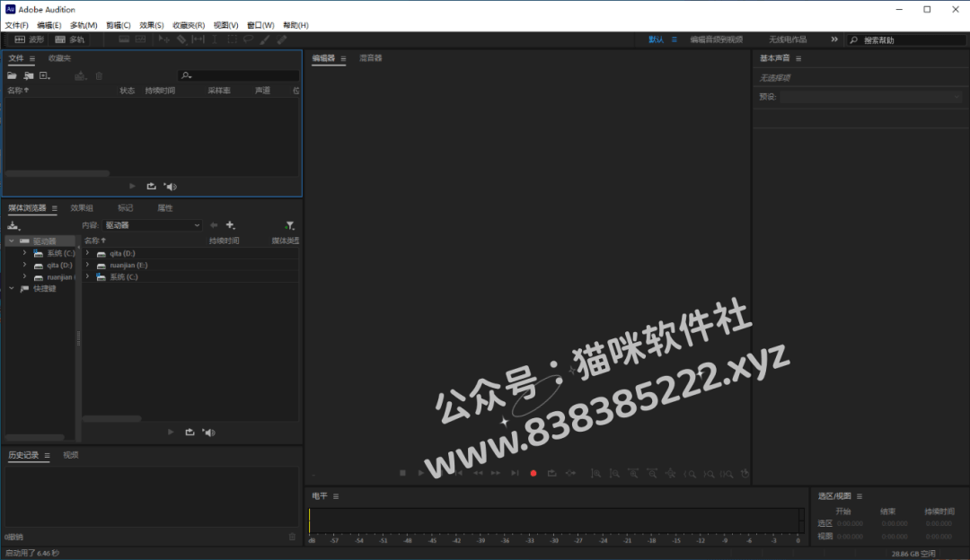Select the Slip tool
This screenshot has height=560, width=970.
tap(198, 39)
